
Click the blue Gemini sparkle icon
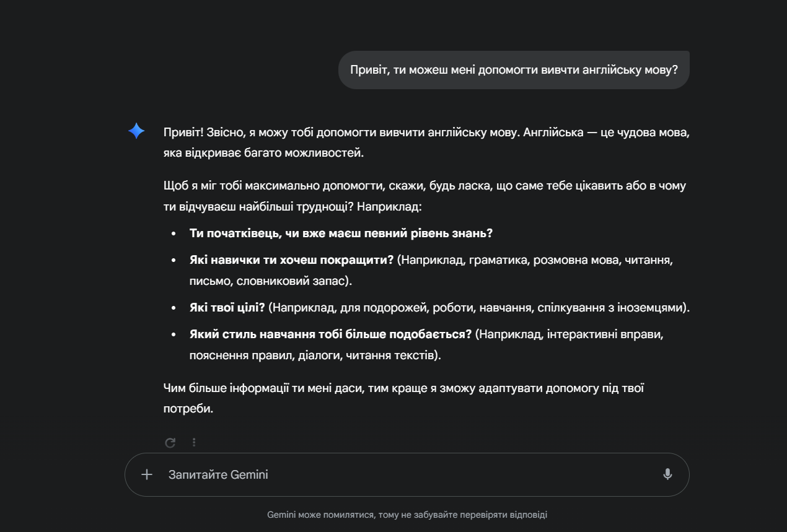pos(136,131)
